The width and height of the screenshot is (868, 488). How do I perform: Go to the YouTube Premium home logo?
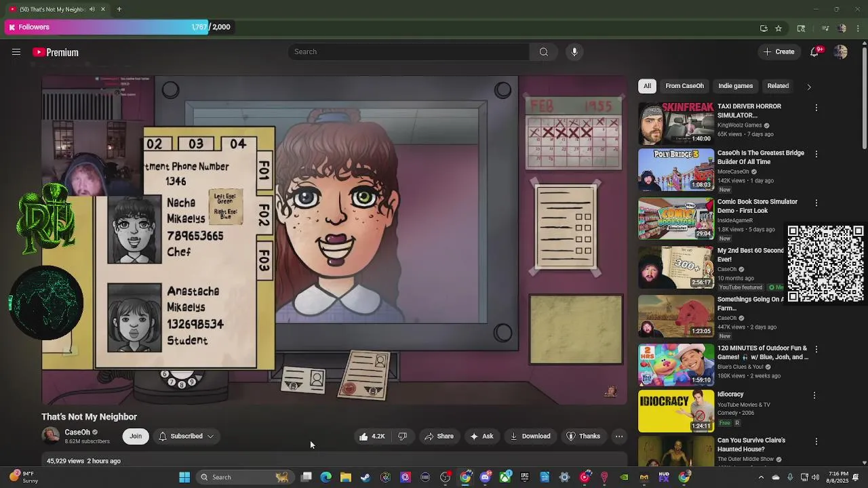coord(56,52)
